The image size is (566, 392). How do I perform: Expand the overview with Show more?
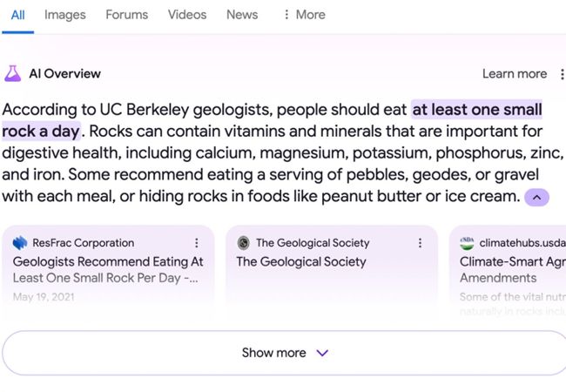284,353
